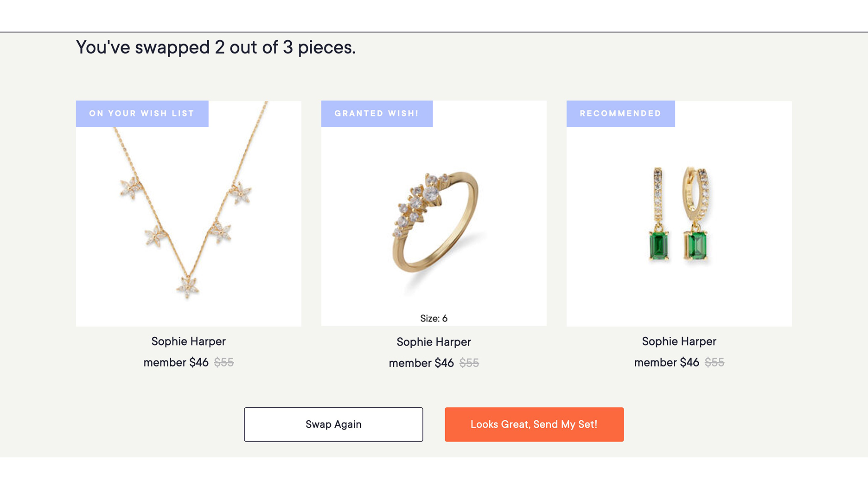Screen dimensions: 868x488
Task: Click the crossed-out $55 below necklace
Action: [224, 362]
